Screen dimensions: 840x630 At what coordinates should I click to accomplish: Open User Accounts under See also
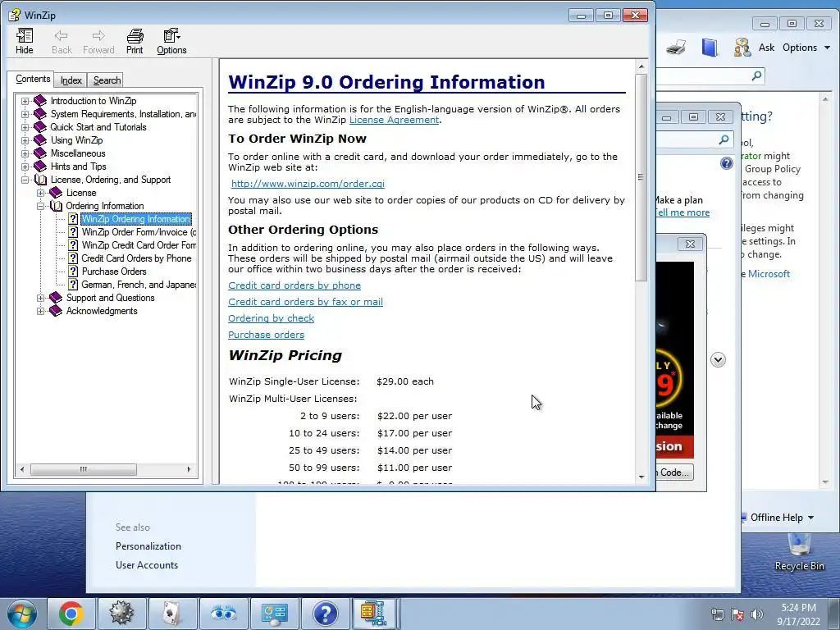(x=147, y=565)
